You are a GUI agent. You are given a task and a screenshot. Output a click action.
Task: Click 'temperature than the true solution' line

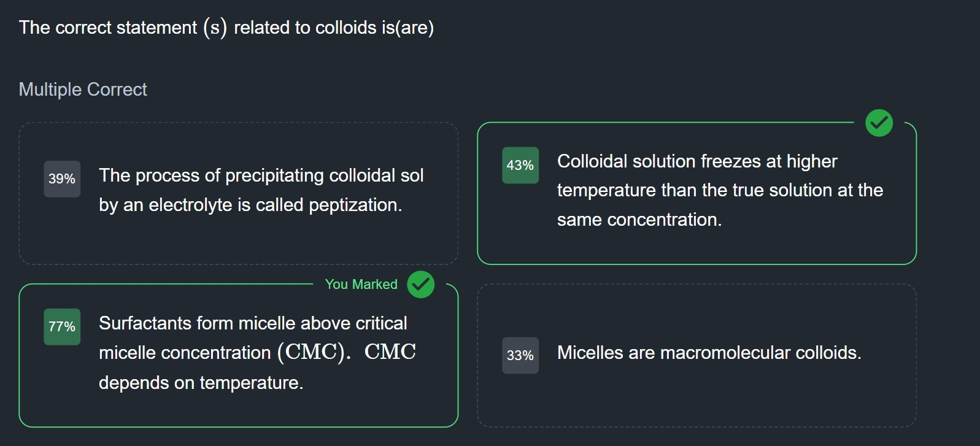click(719, 190)
